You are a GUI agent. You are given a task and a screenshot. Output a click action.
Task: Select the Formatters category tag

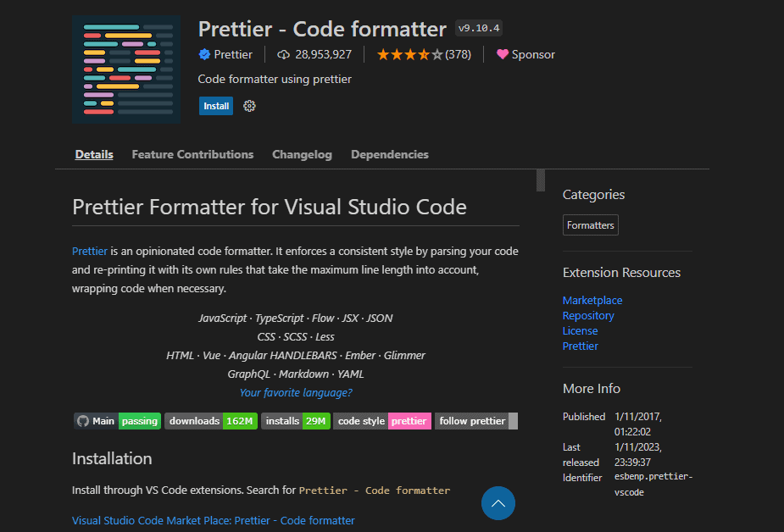(x=591, y=225)
